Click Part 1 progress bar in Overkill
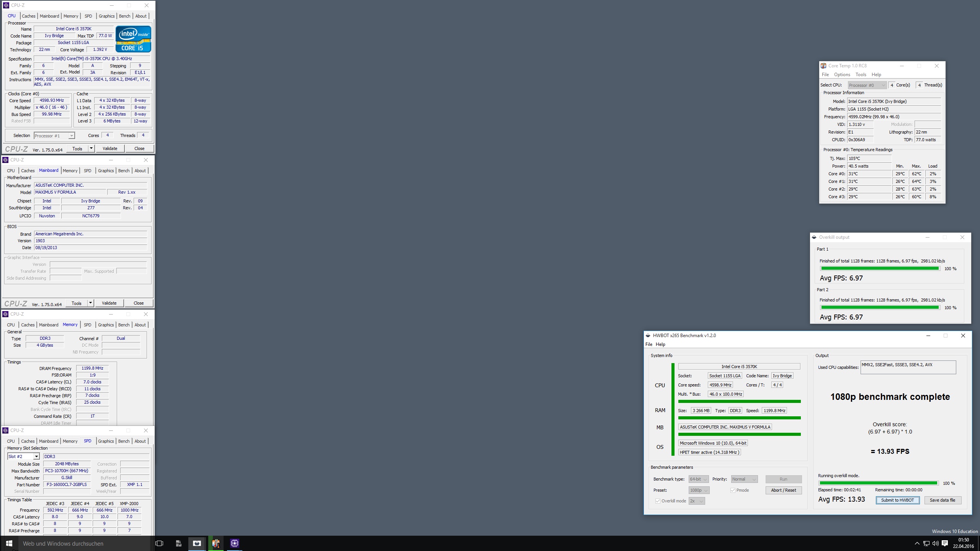 pyautogui.click(x=880, y=269)
